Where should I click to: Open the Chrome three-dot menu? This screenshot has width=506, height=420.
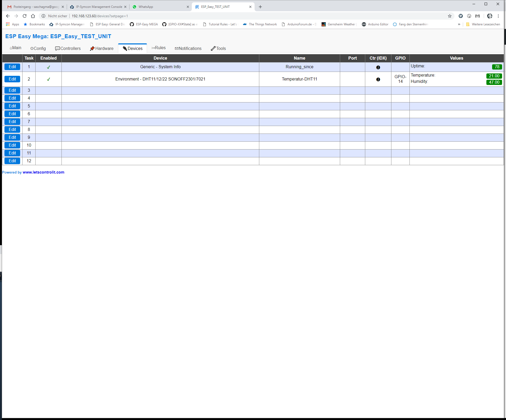point(499,16)
